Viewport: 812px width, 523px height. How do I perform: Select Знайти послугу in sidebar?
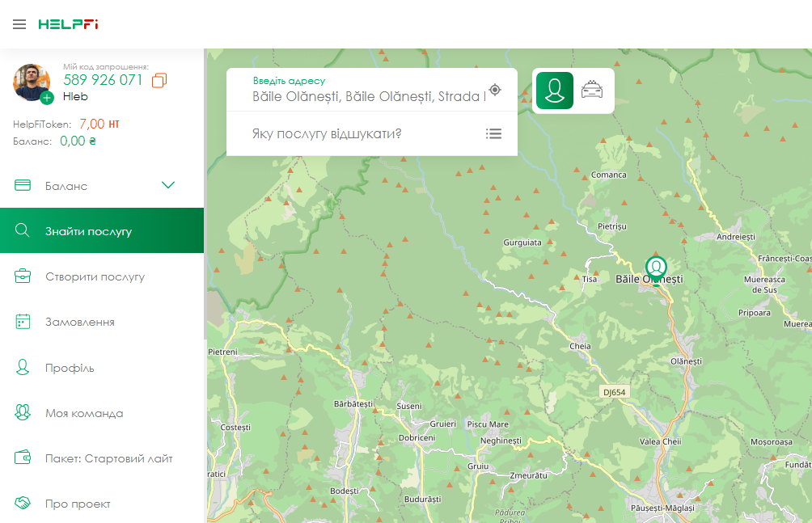[x=88, y=231]
